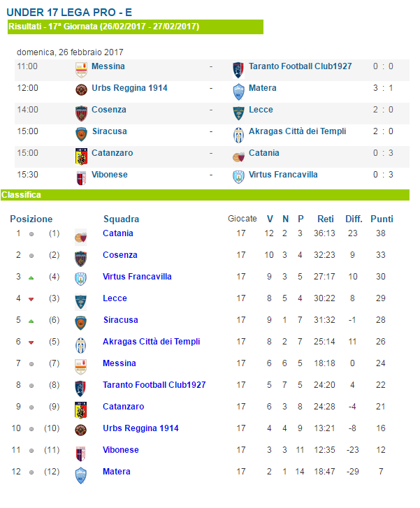Click the green up arrow beside Virtus Francavilla
Viewport: 420px width, 508px height.
[31, 277]
